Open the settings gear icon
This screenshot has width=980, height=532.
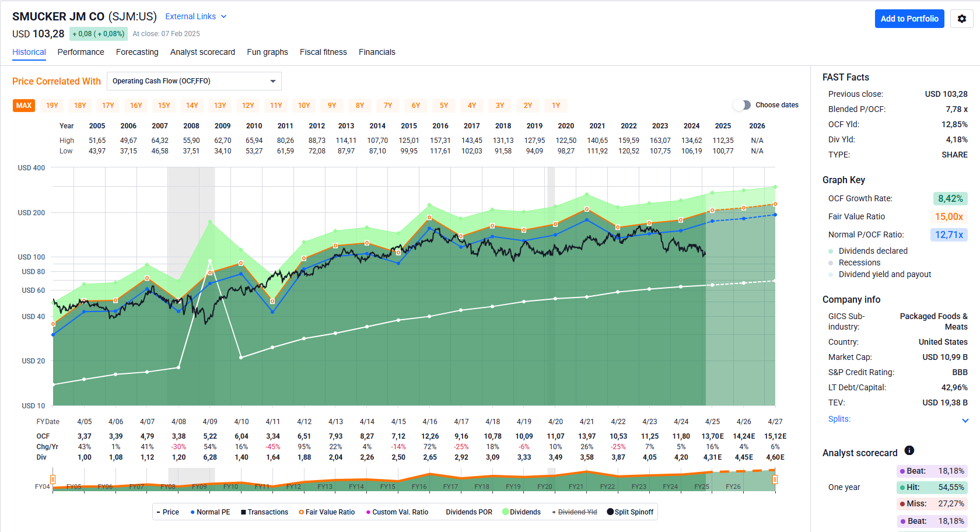tap(962, 19)
